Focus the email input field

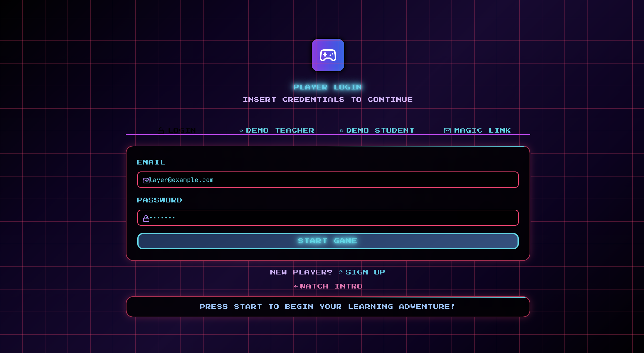pos(328,180)
